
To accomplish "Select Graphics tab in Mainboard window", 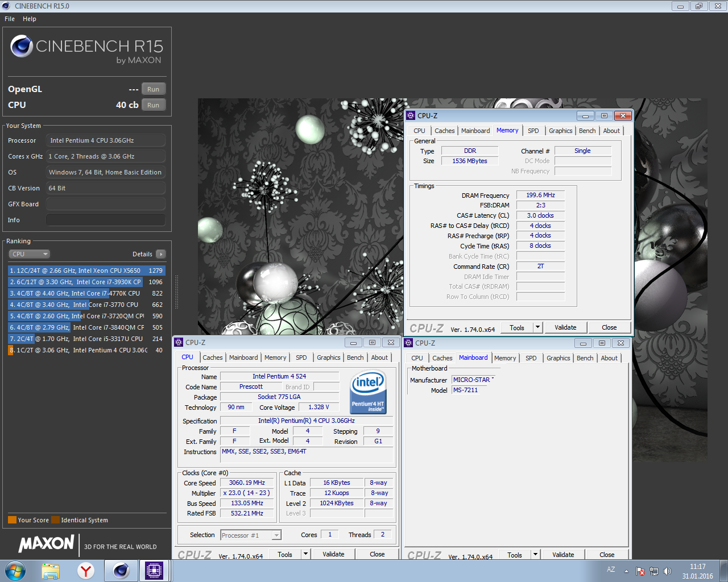I will click(558, 358).
